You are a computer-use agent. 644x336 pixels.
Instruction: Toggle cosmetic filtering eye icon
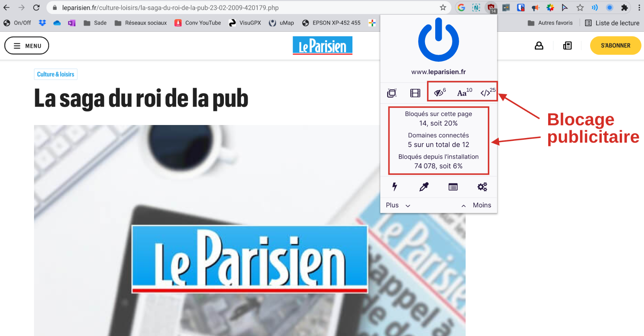click(440, 92)
